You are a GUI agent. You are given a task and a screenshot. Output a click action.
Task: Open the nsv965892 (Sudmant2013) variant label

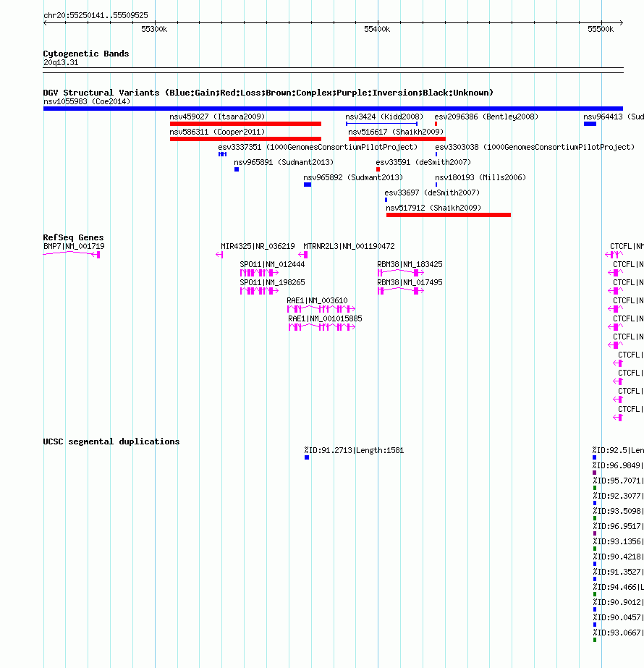coord(353,177)
